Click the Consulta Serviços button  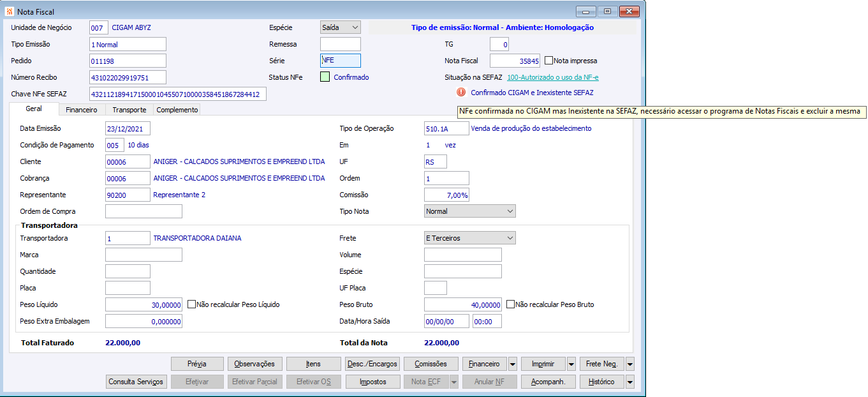tap(136, 382)
